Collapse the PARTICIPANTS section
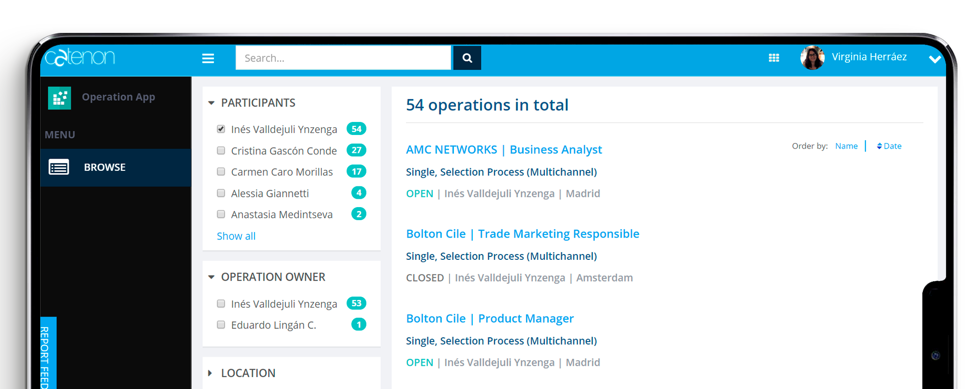The height and width of the screenshot is (389, 980). tap(211, 103)
